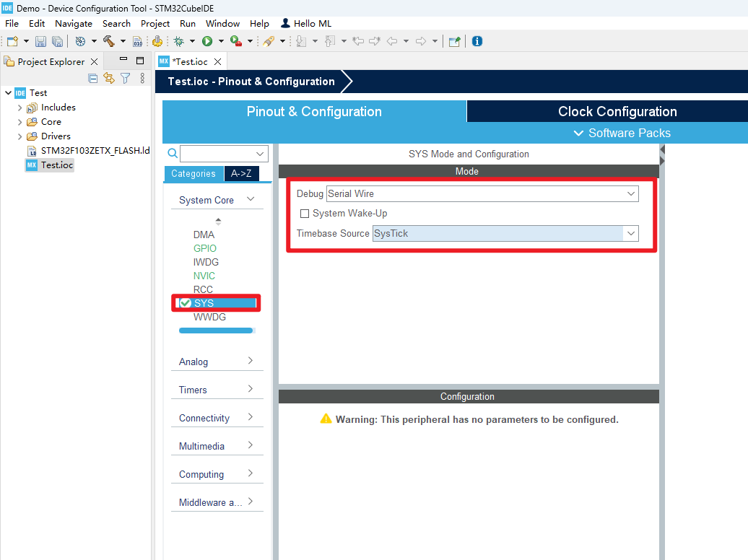Click the open perspective toolbar icon

pos(455,42)
